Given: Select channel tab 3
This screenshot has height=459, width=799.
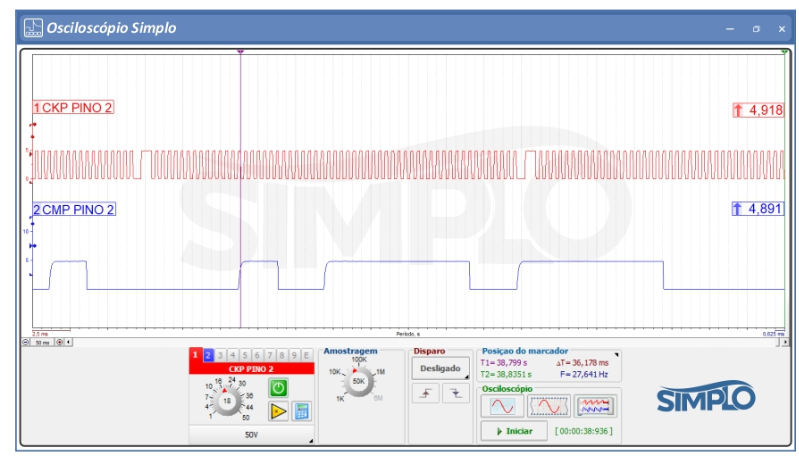Looking at the screenshot, I should click(220, 355).
